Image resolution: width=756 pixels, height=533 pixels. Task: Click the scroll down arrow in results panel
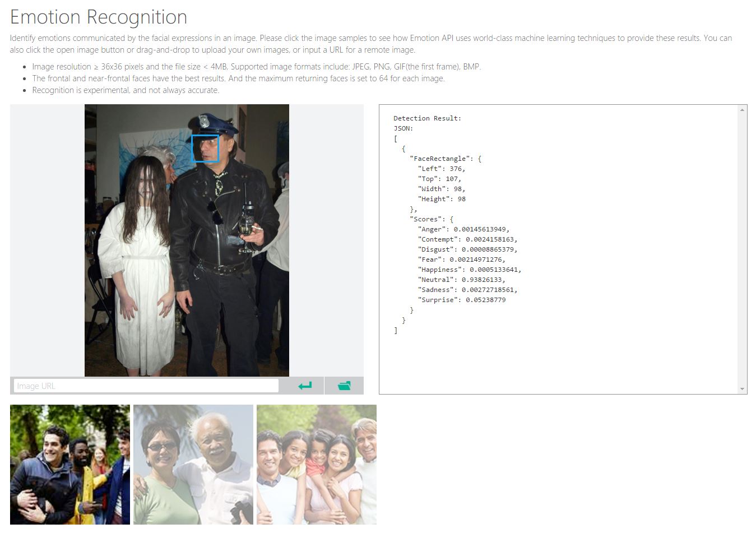(742, 389)
